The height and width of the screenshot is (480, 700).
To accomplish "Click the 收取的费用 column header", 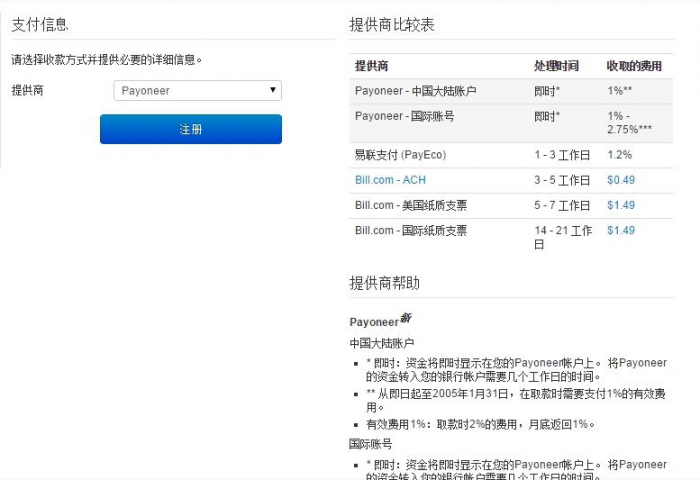I will [x=634, y=66].
